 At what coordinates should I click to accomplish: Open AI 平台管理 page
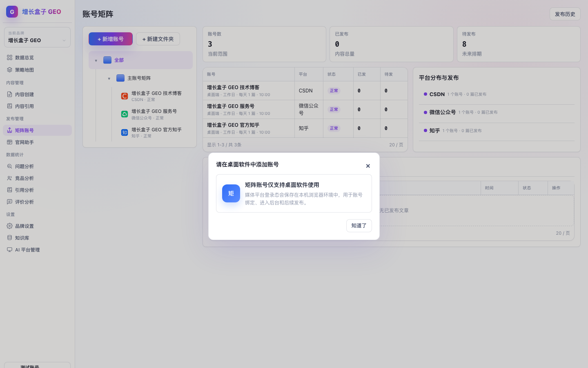click(x=37, y=250)
